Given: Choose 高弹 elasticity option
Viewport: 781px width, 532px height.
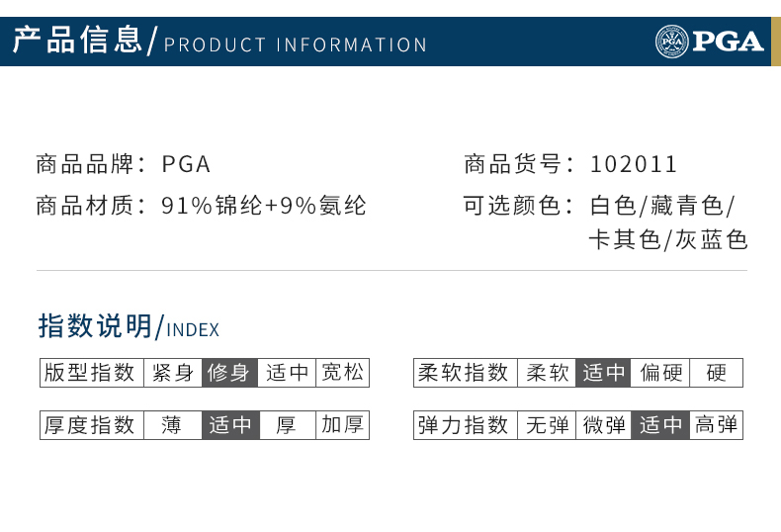Looking at the screenshot, I should pos(717,425).
